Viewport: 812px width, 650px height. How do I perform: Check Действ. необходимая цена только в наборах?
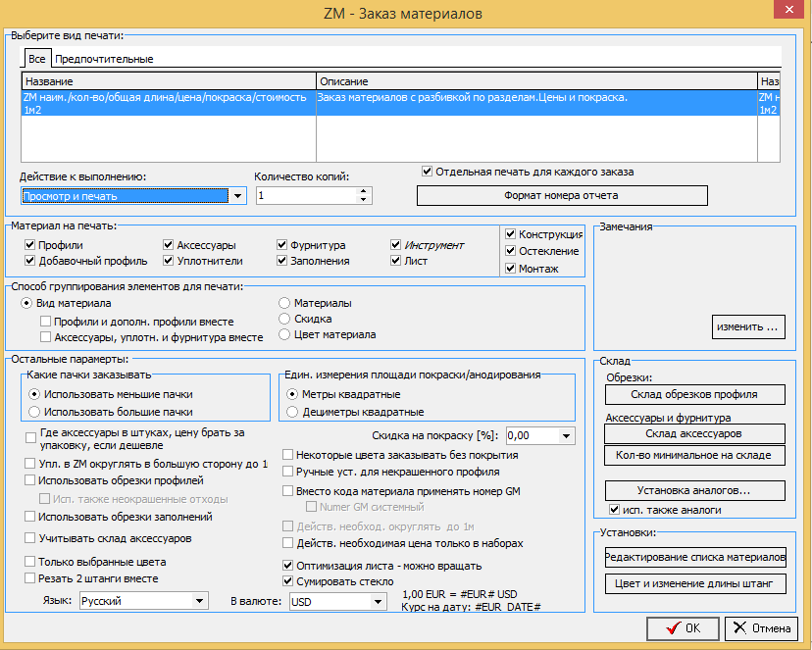(x=288, y=543)
